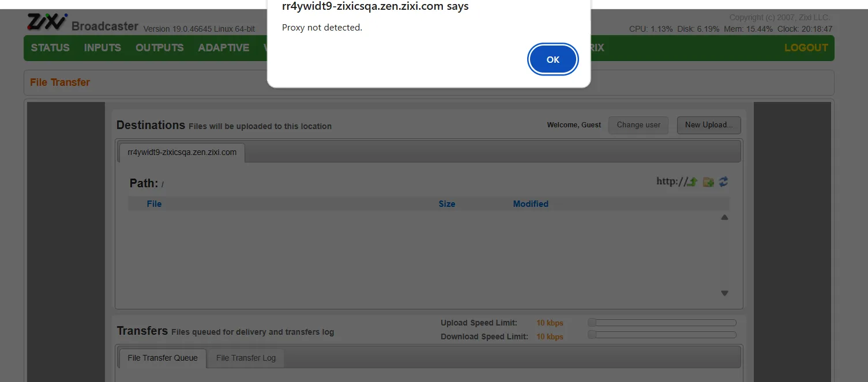Click the 'Welcome, Guest' text
The height and width of the screenshot is (382, 868).
574,125
